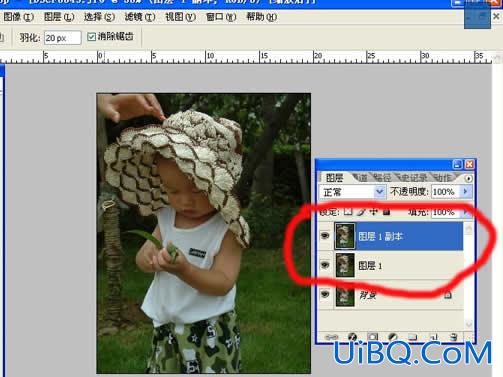Toggle the 消除锯齿 anti-alias checkbox

tap(91, 37)
